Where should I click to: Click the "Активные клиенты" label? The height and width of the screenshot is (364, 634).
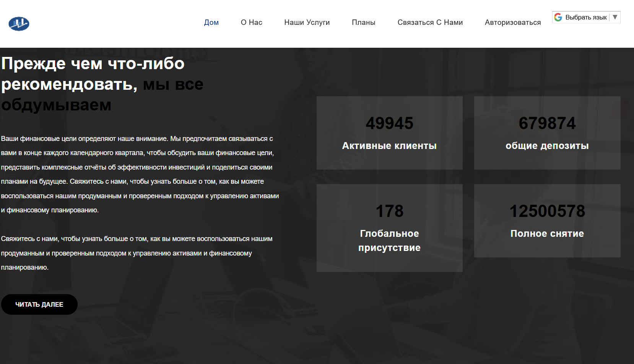pos(389,146)
